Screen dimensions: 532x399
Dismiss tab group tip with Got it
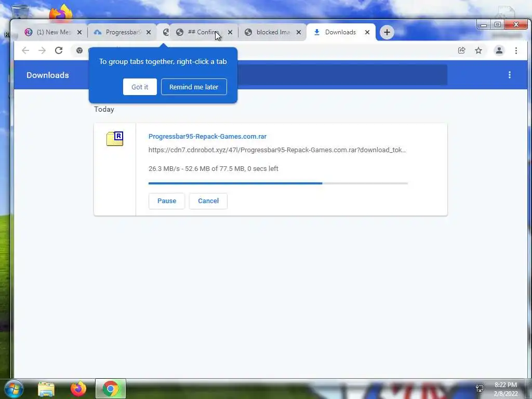(140, 87)
